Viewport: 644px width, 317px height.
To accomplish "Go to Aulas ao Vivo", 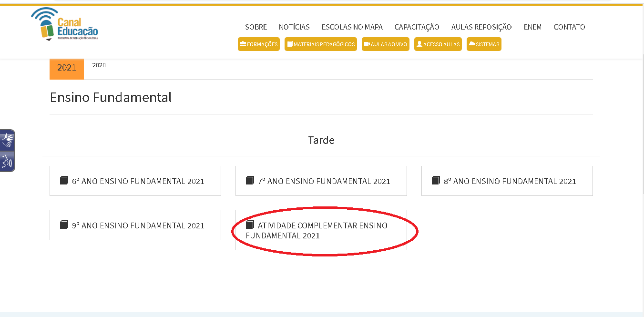I will [385, 44].
